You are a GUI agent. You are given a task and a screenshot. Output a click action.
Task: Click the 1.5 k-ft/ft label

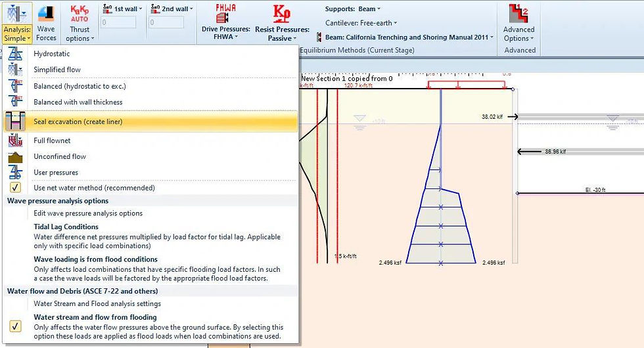coord(346,256)
